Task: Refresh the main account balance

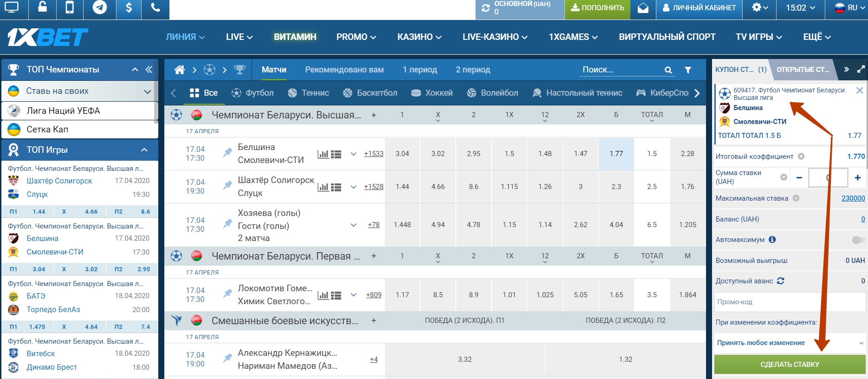Action: click(486, 8)
